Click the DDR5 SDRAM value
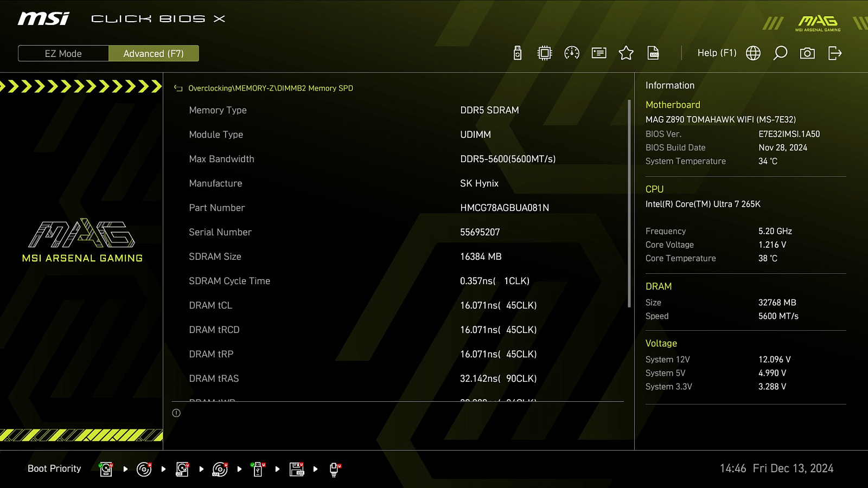Screen dimensions: 868x488 [x=489, y=110]
